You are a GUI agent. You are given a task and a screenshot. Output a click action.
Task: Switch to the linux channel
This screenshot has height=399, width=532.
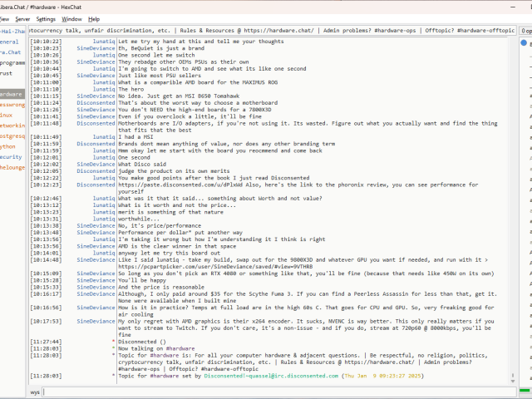click(x=7, y=115)
